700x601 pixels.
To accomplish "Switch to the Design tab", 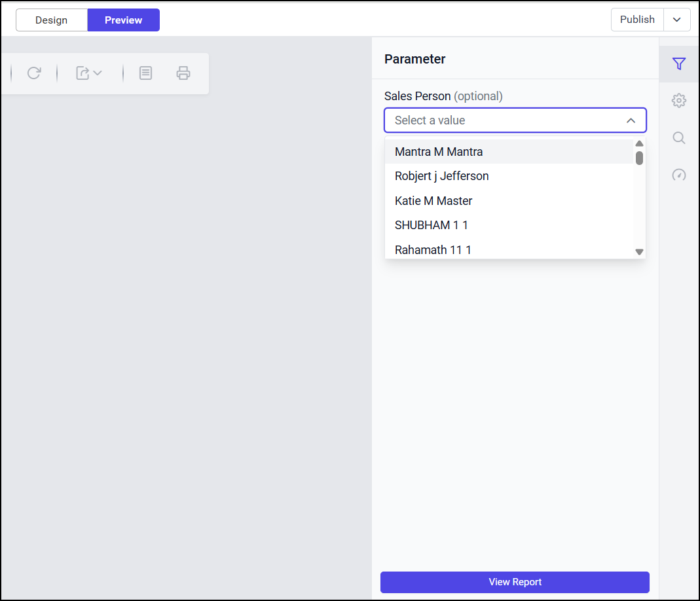I will (x=52, y=20).
